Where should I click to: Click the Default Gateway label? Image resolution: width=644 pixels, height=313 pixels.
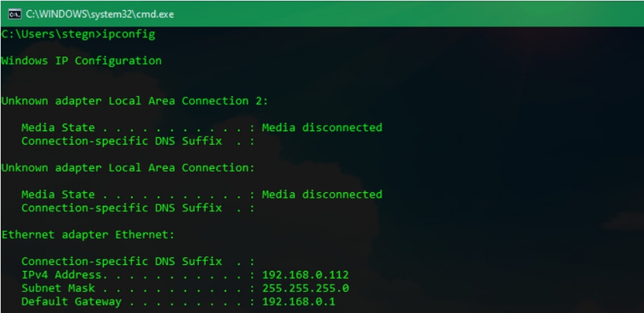pyautogui.click(x=71, y=301)
